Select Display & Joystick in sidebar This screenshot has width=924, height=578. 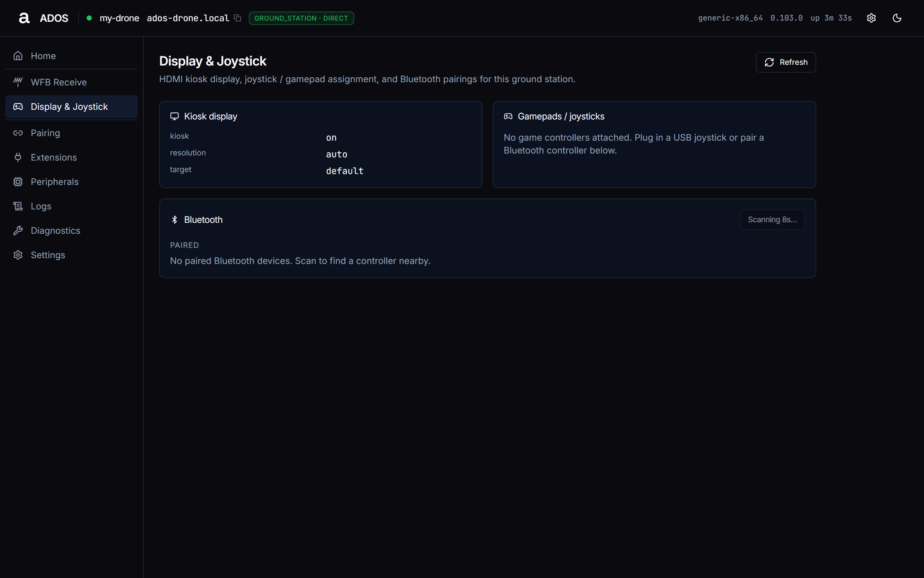click(x=71, y=107)
